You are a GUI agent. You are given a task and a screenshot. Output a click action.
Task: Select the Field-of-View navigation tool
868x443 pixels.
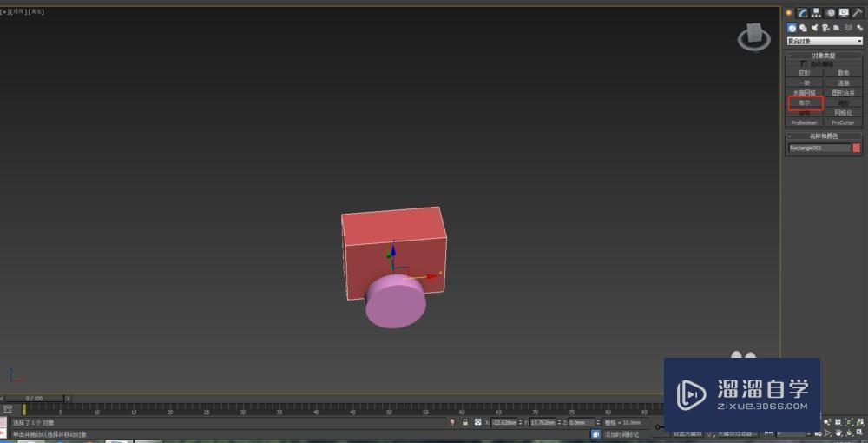828,433
